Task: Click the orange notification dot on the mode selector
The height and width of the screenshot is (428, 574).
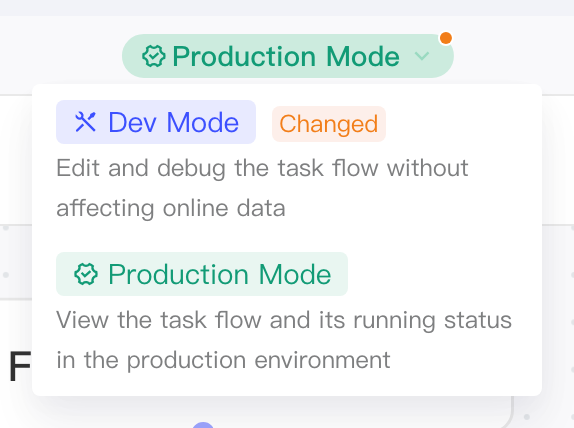Action: [x=446, y=38]
